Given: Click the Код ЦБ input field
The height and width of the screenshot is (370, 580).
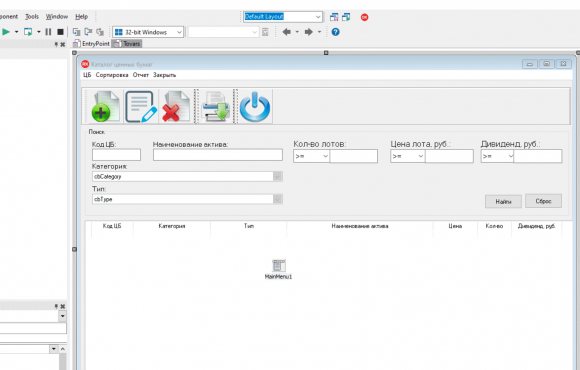Looking at the screenshot, I should (117, 155).
